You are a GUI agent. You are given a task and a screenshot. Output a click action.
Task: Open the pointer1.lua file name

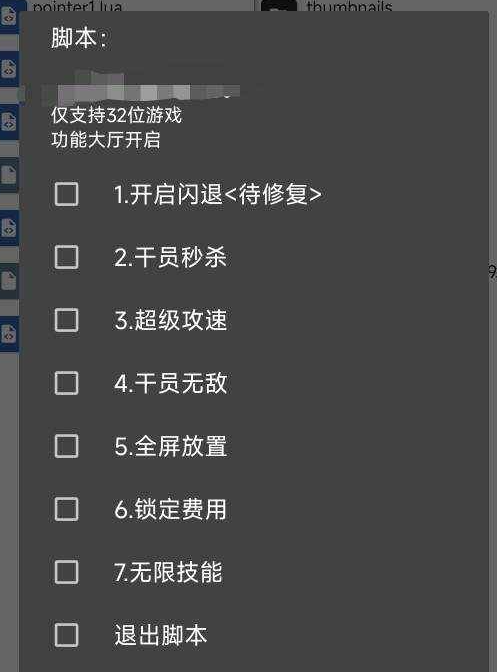(77, 6)
